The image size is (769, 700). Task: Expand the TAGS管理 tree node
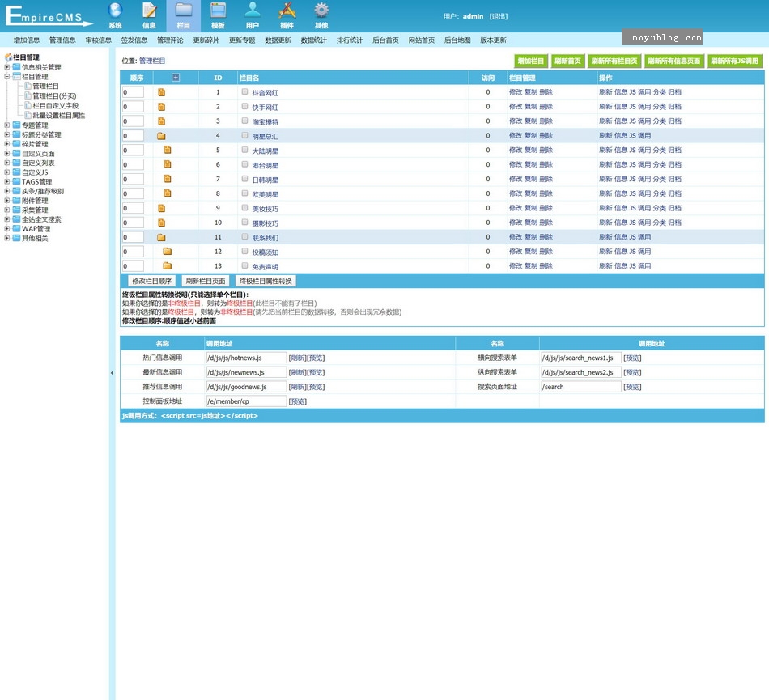6,181
